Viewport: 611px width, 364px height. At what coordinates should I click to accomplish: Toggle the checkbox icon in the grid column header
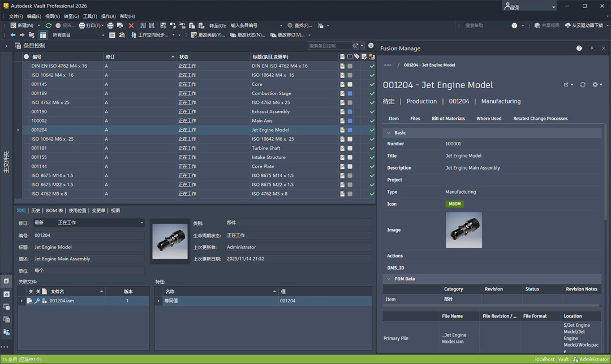[350, 57]
